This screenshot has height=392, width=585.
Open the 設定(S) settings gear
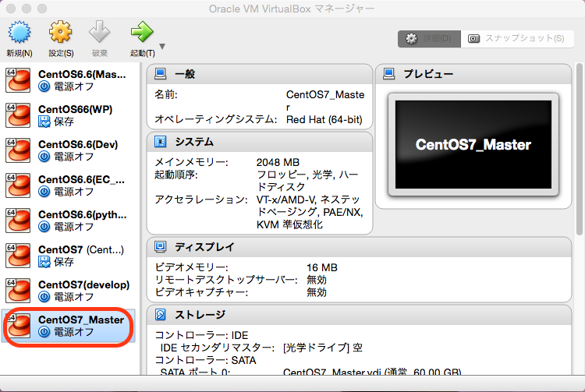[60, 32]
